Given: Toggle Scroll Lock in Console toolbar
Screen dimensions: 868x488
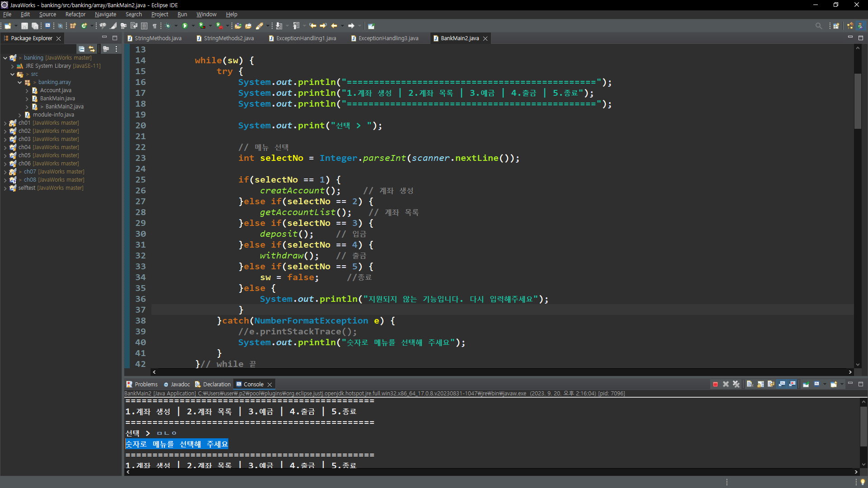Looking at the screenshot, I should [760, 385].
